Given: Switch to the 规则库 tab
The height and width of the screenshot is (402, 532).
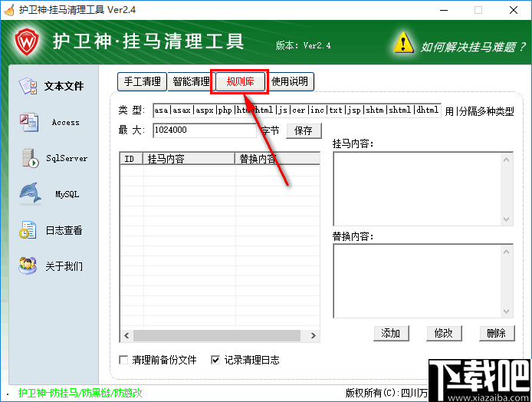Looking at the screenshot, I should 240,81.
